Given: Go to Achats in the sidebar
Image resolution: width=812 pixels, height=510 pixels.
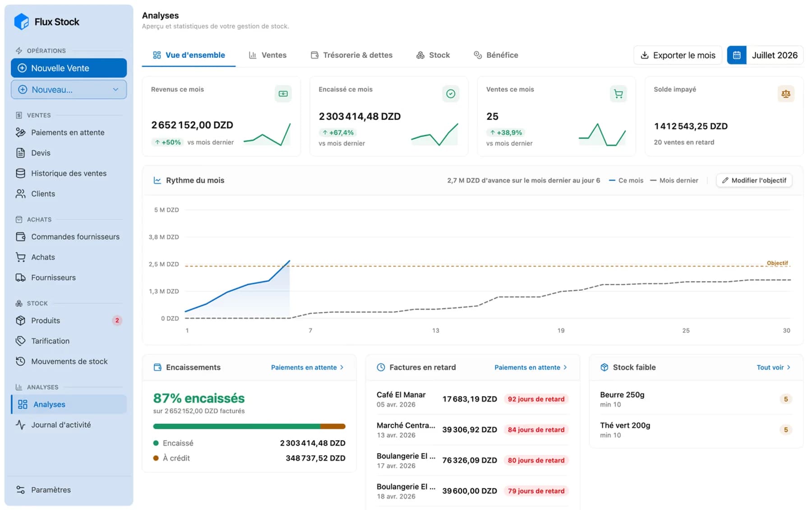Looking at the screenshot, I should click(x=69, y=257).
